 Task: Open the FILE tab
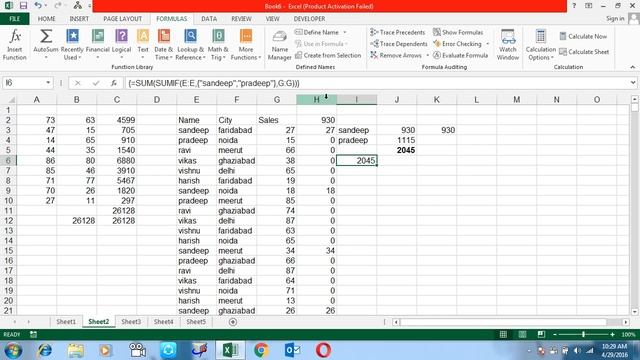pos(15,19)
